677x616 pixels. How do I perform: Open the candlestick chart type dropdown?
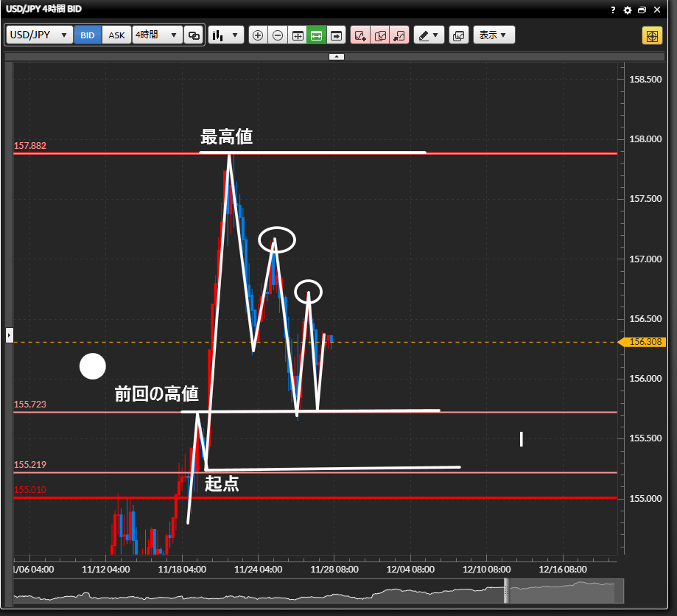click(x=226, y=35)
